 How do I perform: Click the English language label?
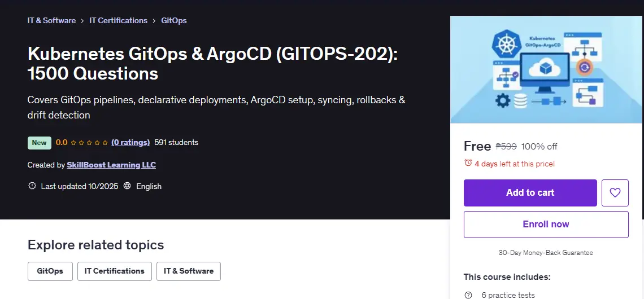[x=149, y=186]
